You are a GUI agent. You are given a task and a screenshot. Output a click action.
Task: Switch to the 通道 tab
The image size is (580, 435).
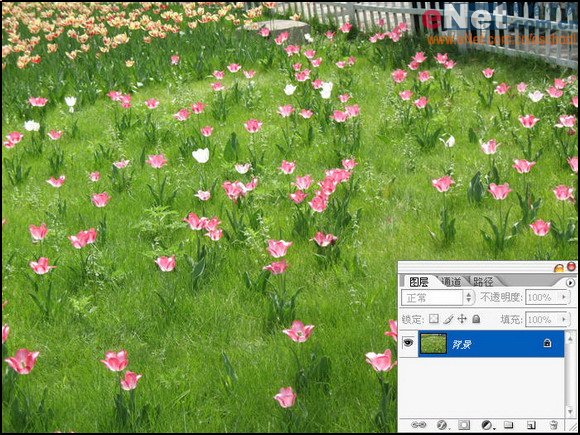click(x=451, y=282)
